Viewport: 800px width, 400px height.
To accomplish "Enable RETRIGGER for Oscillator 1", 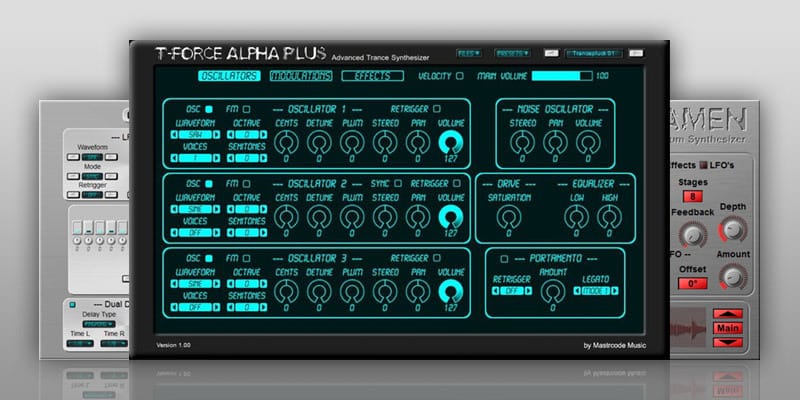I will pyautogui.click(x=436, y=109).
